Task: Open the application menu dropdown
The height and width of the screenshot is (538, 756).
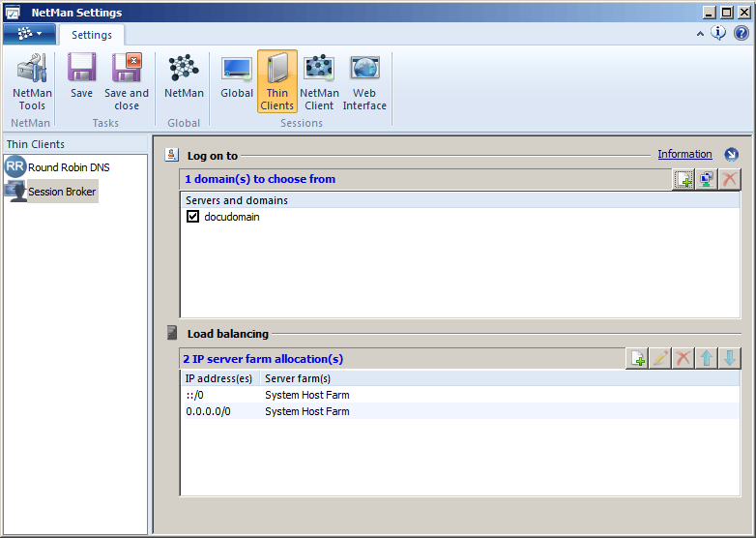Action: coord(29,34)
